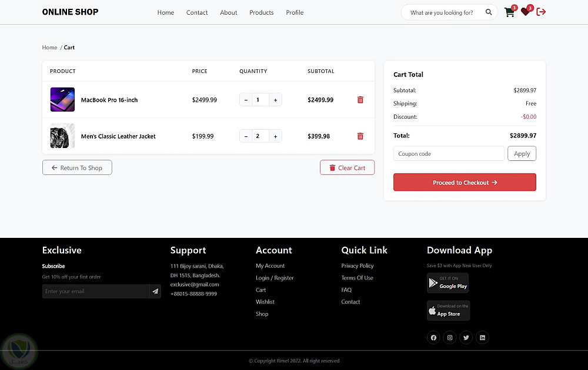588x370 pixels.
Task: Open the Twitter social icon
Action: pos(466,338)
